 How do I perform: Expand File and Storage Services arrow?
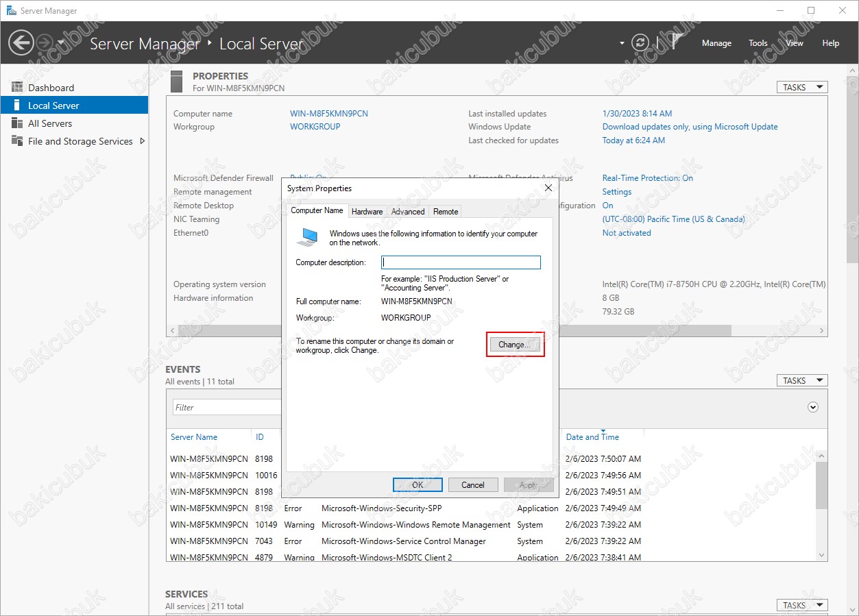click(143, 141)
